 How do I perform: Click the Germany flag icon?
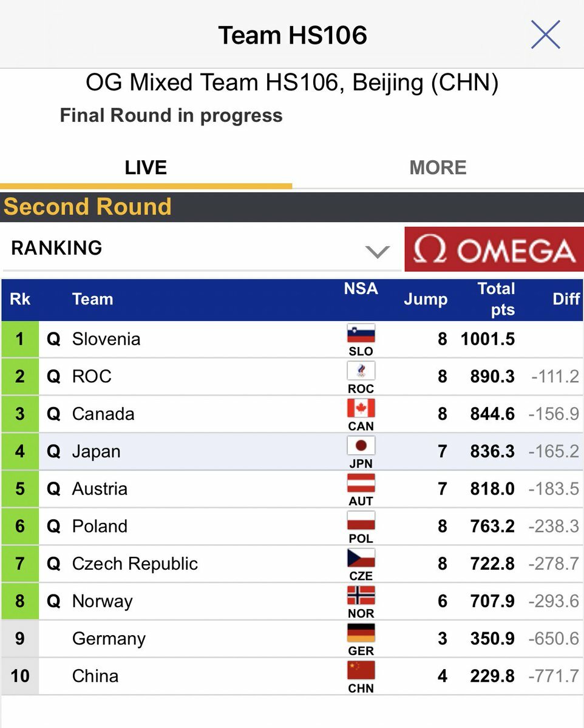pos(361,634)
